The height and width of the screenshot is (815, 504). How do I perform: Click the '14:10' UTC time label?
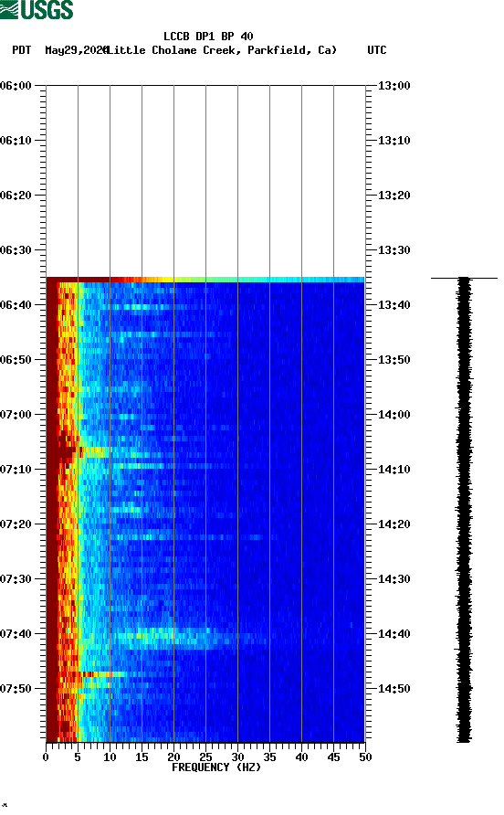coord(394,470)
